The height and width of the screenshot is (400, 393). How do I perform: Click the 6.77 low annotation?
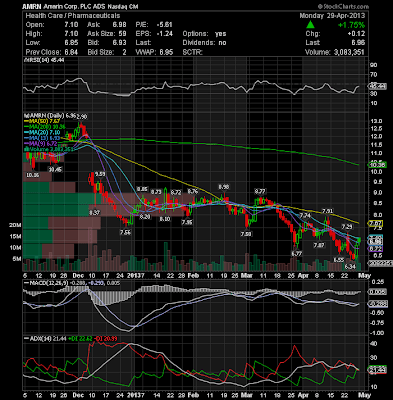click(296, 253)
